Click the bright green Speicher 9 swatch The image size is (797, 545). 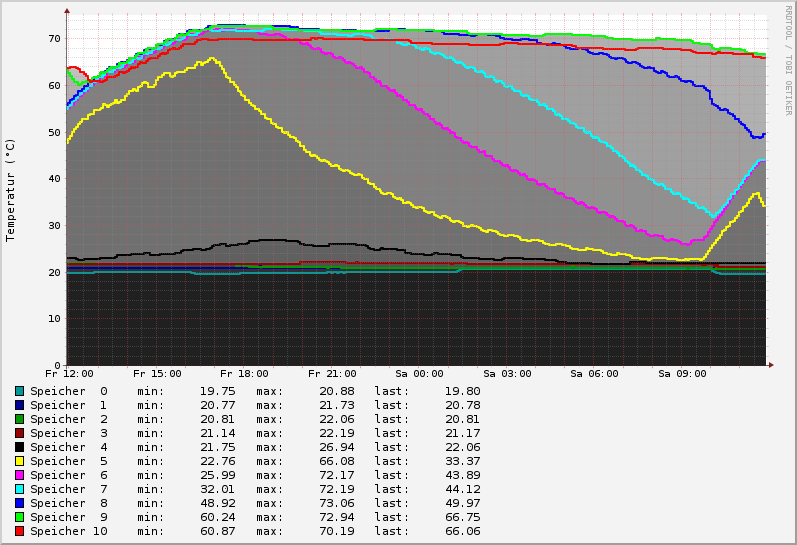pos(19,517)
